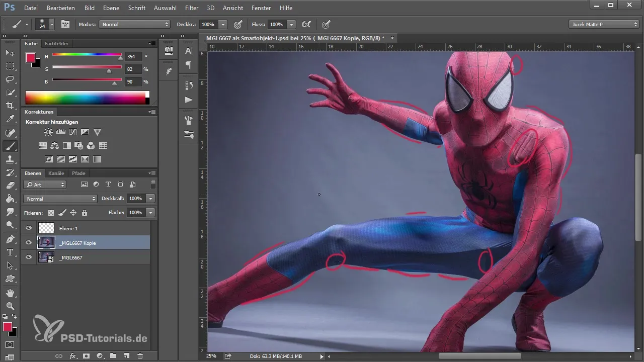The image size is (644, 362).
Task: Select the Horizontal Type tool
Action: tap(10, 252)
